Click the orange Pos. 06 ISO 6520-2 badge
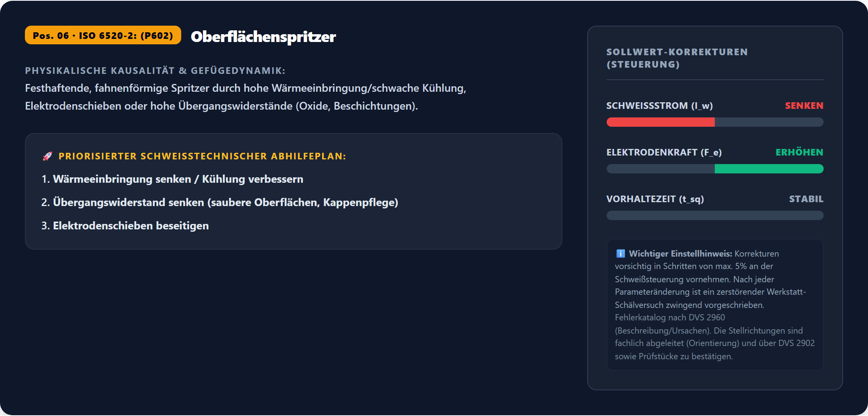The image size is (868, 416). (x=103, y=35)
